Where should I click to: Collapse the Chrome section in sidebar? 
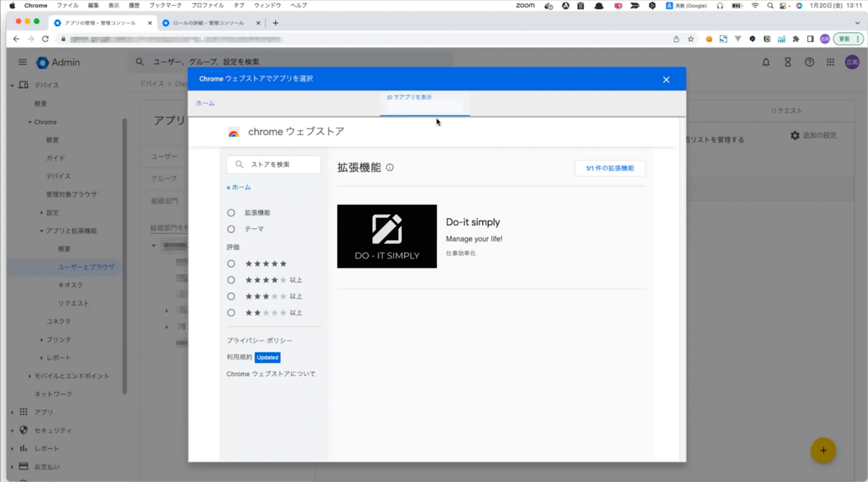click(x=30, y=122)
